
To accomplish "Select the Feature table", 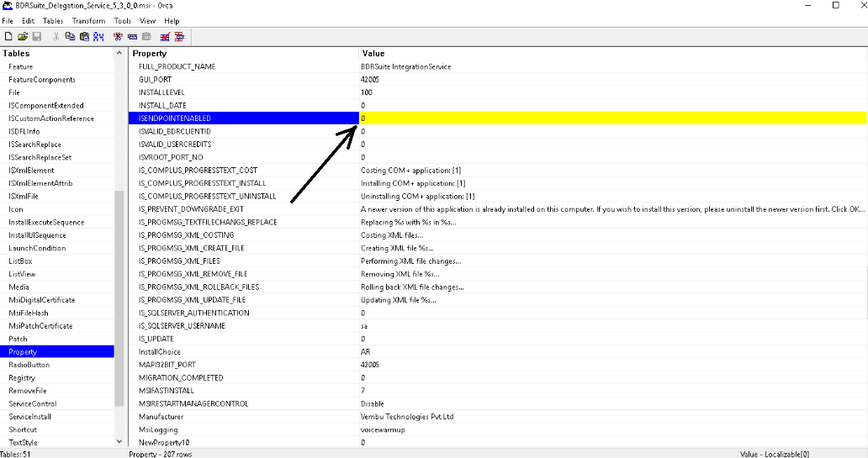I will (20, 66).
